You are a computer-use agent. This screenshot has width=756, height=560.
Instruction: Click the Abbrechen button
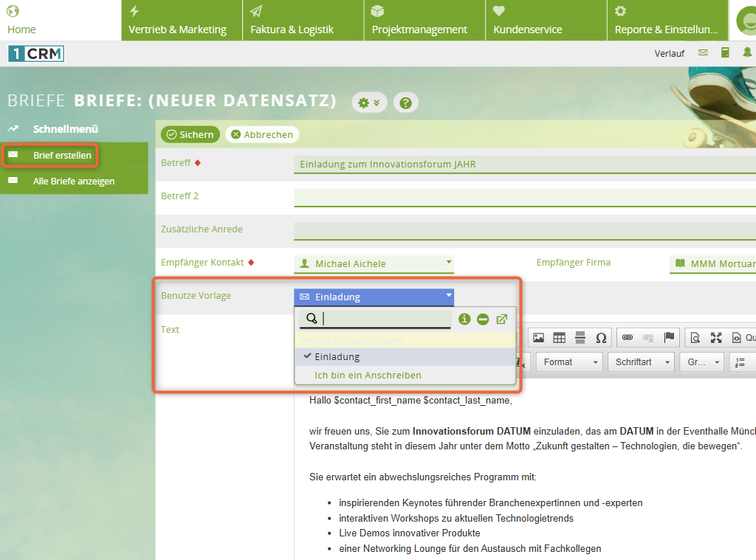point(262,134)
